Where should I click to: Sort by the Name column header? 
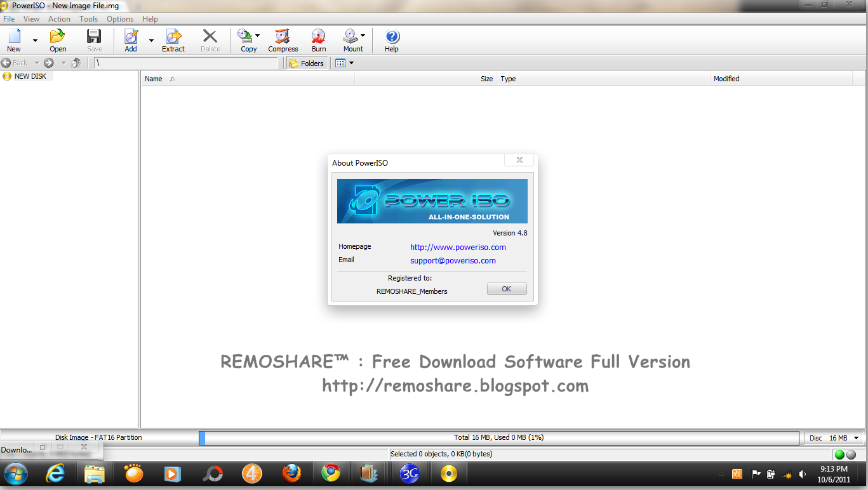point(248,79)
